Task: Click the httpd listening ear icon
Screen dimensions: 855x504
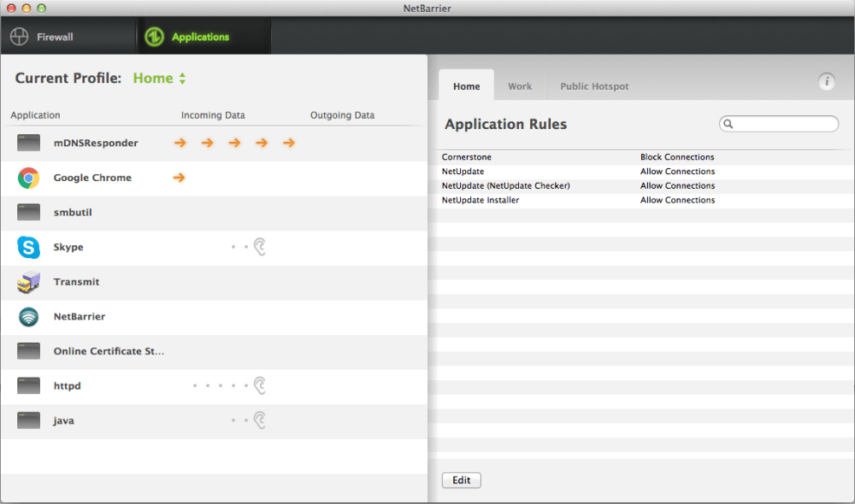Action: coord(260,386)
